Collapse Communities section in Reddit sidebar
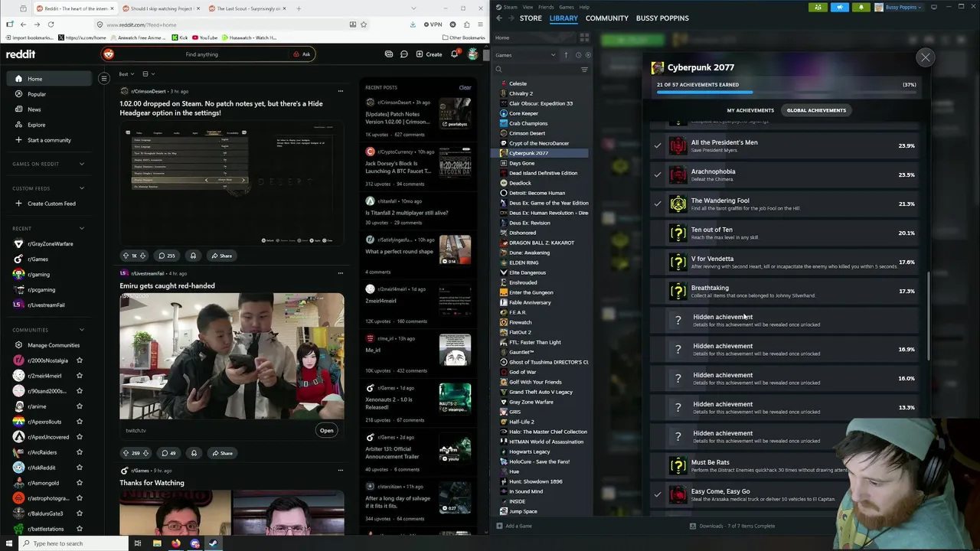 pos(82,330)
